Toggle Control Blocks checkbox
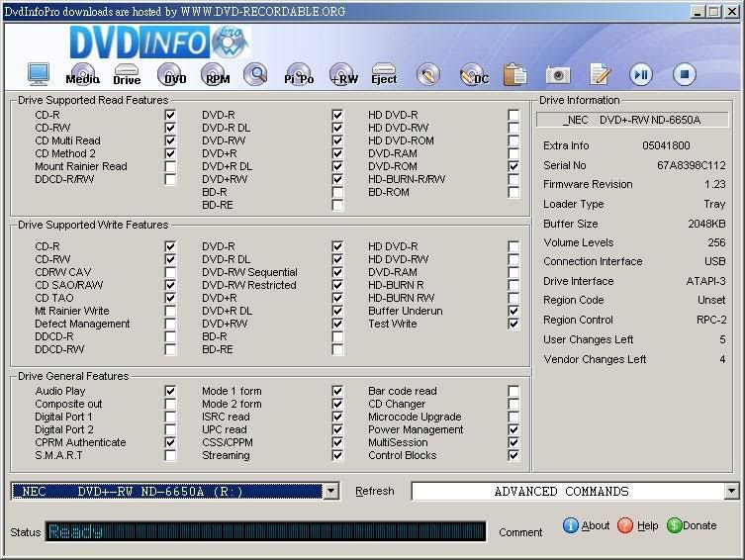The width and height of the screenshot is (745, 560). pos(513,455)
